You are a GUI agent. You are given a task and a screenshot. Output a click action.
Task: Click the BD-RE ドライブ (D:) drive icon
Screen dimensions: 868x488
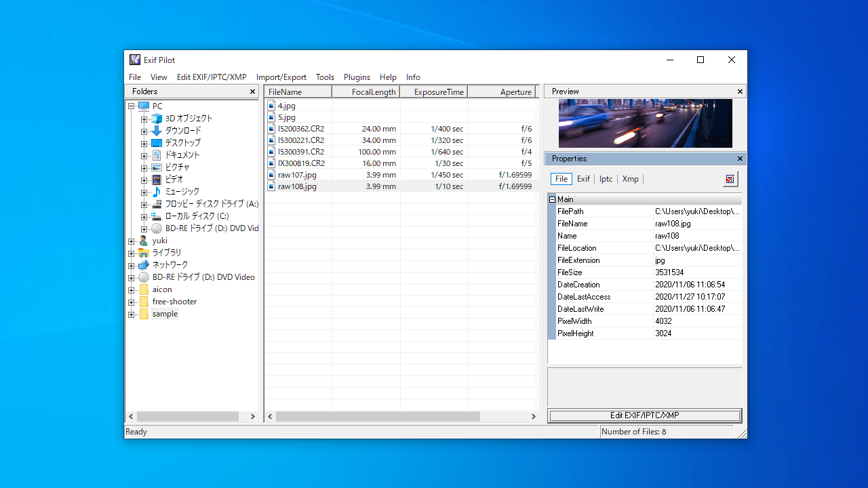(x=143, y=277)
